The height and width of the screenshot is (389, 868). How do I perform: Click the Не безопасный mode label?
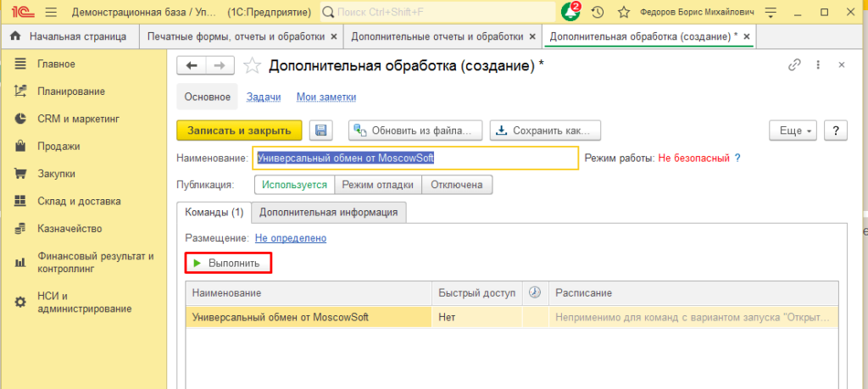pyautogui.click(x=693, y=158)
